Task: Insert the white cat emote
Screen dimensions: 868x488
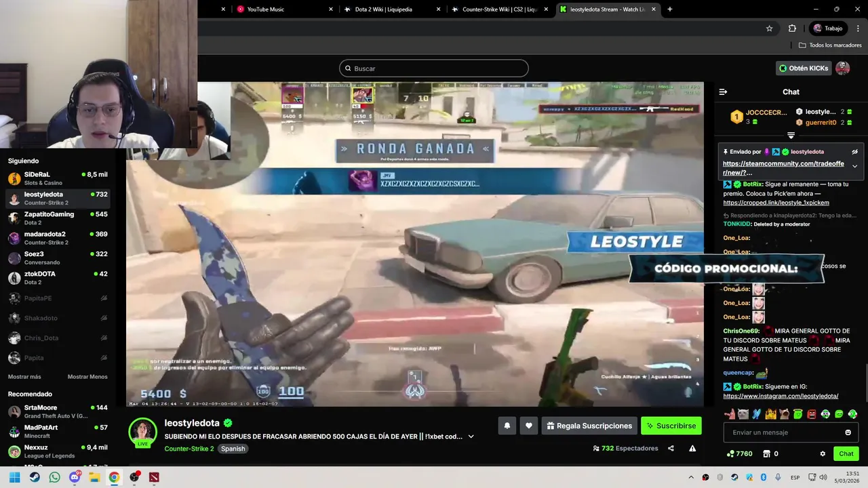Action: pos(743,414)
